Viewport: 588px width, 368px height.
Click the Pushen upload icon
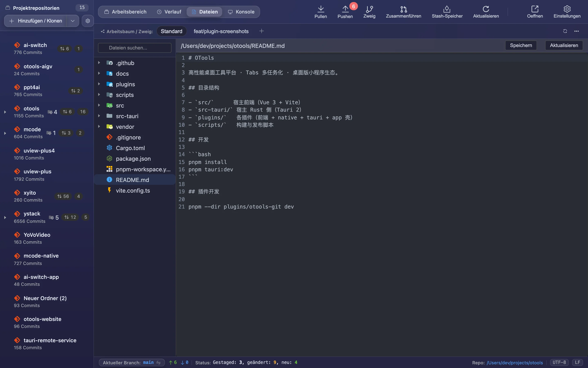click(345, 9)
